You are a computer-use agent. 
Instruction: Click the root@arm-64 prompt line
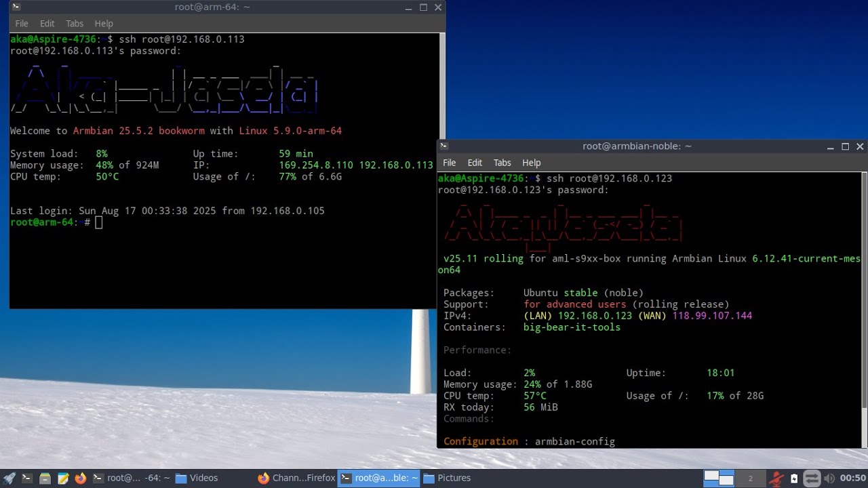pos(56,222)
